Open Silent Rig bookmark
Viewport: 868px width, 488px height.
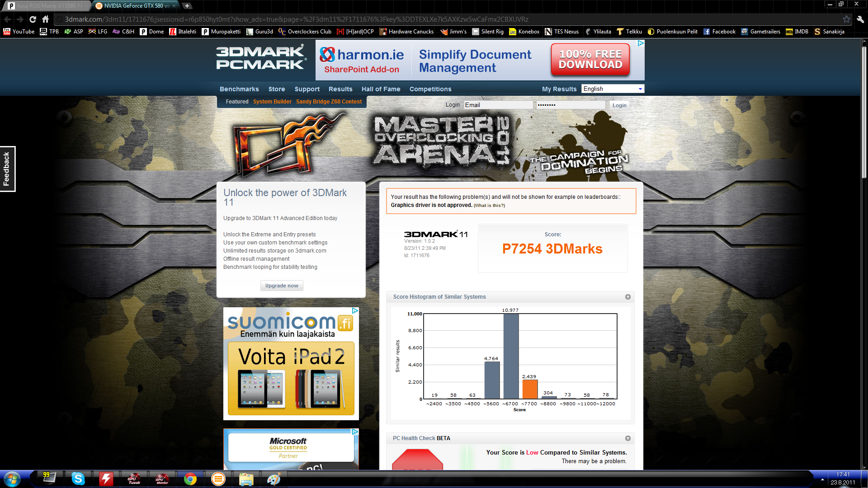488,32
